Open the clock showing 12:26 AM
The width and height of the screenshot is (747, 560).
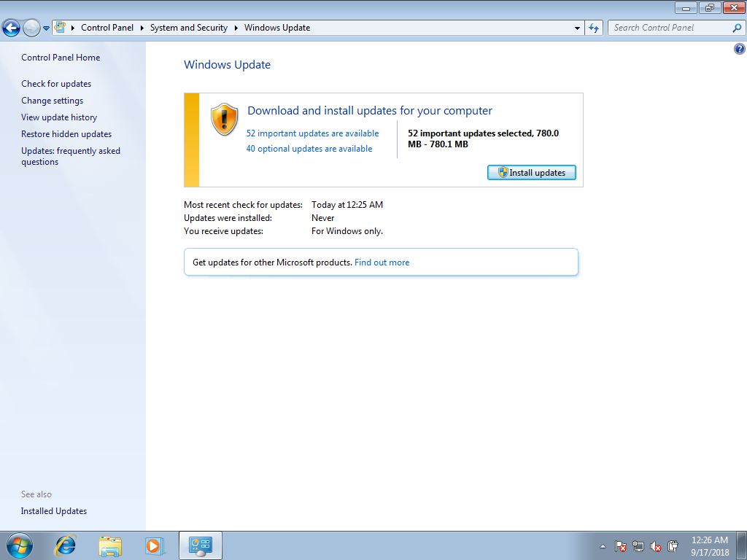click(x=710, y=546)
